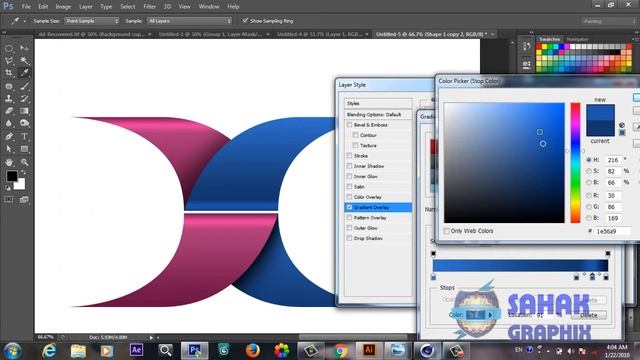Click the swap foreground/background colors icon
Image resolution: width=640 pixels, height=360 pixels.
23,173
